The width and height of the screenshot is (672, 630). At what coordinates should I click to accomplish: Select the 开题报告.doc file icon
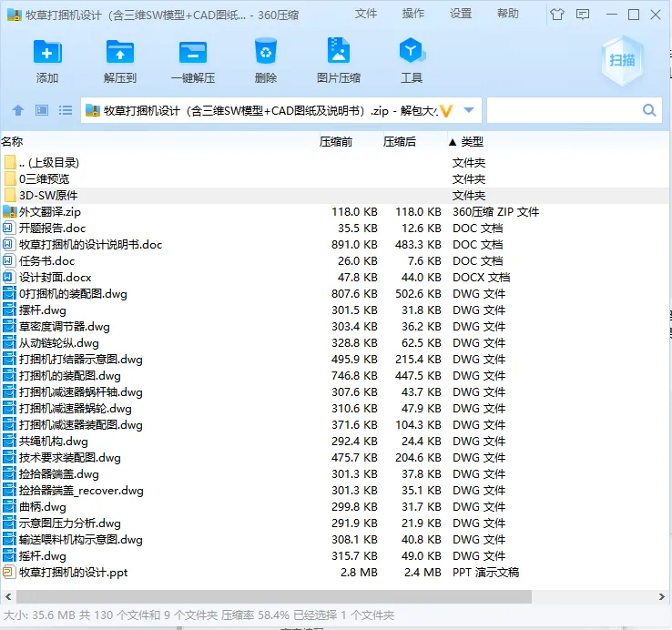point(8,228)
